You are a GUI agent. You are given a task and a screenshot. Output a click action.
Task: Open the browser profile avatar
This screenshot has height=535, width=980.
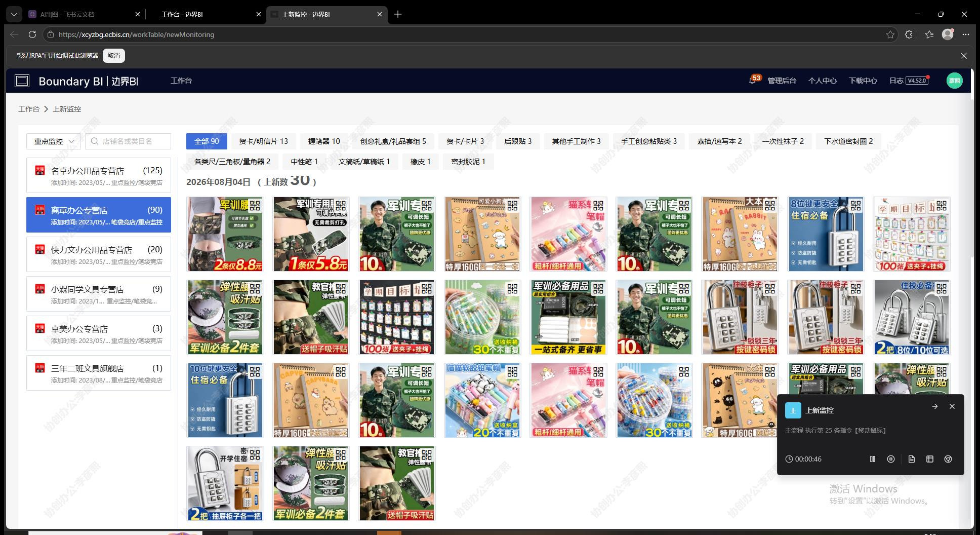click(948, 34)
